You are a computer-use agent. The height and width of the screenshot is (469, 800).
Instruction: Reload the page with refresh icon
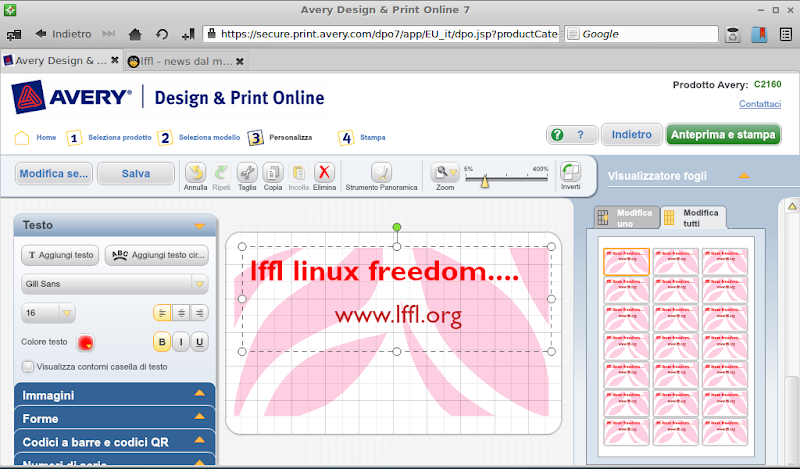click(162, 34)
